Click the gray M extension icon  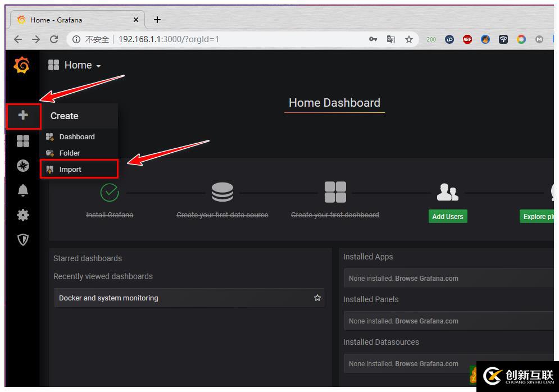(539, 39)
